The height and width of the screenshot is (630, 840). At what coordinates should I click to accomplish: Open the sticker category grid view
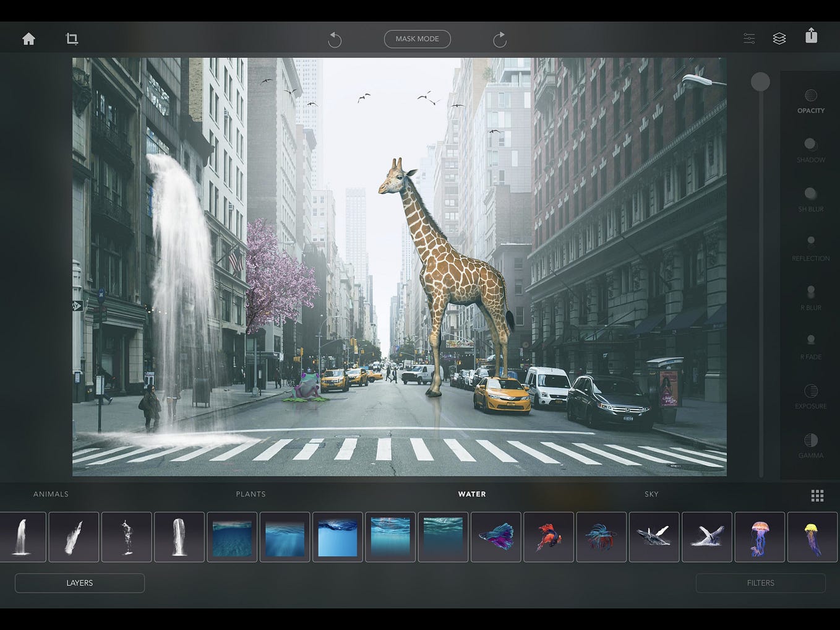point(818,495)
